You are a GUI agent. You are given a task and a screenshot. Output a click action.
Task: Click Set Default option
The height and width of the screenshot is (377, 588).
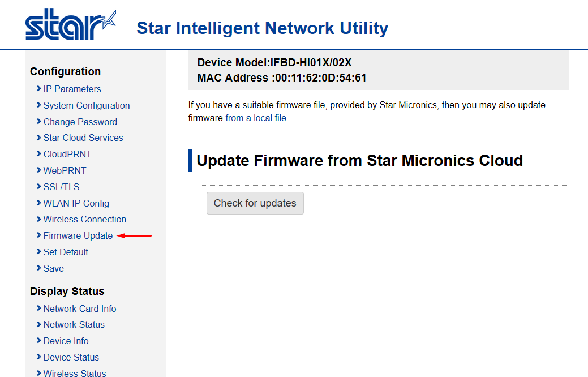tap(66, 252)
